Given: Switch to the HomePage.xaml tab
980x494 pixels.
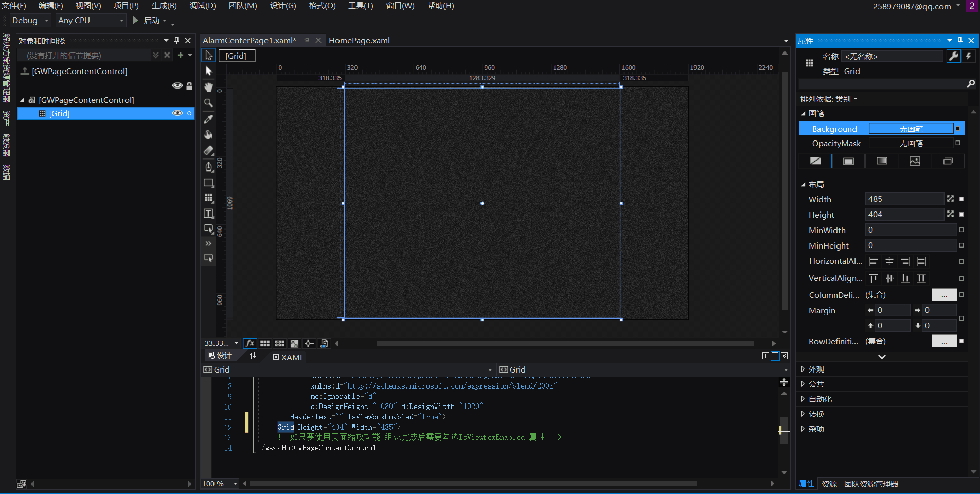Looking at the screenshot, I should 359,40.
